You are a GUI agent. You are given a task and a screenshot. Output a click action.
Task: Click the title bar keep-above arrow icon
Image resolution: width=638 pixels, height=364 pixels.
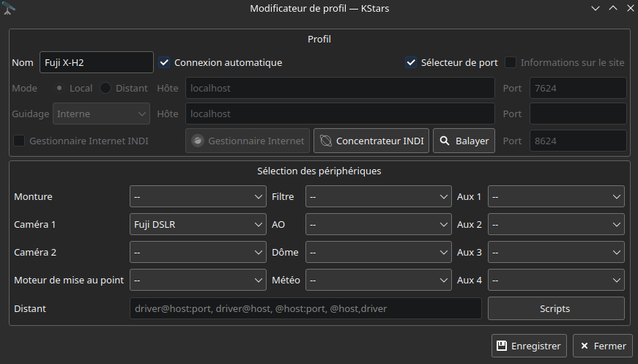tap(613, 8)
